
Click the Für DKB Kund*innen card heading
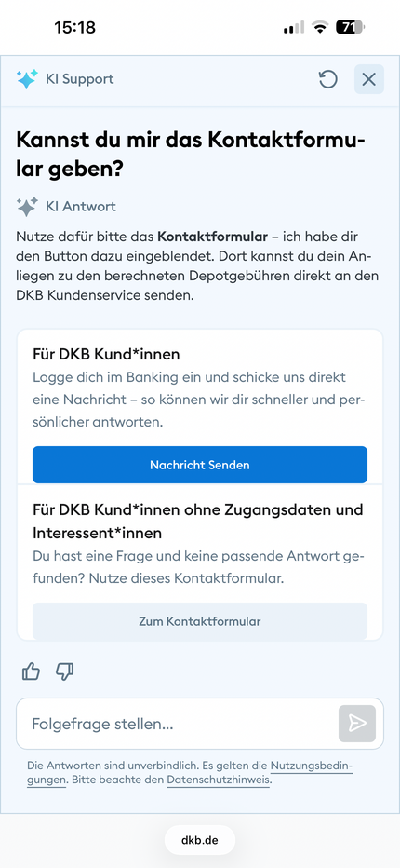pos(106,354)
